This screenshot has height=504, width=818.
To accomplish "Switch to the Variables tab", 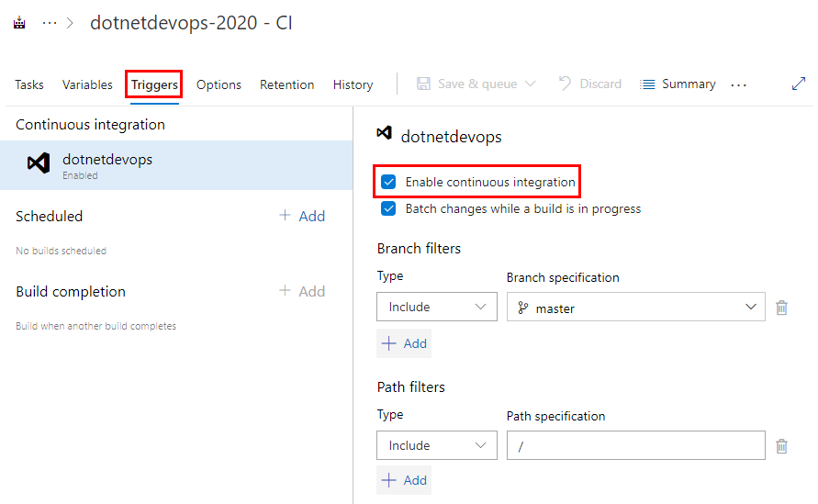I will [87, 84].
